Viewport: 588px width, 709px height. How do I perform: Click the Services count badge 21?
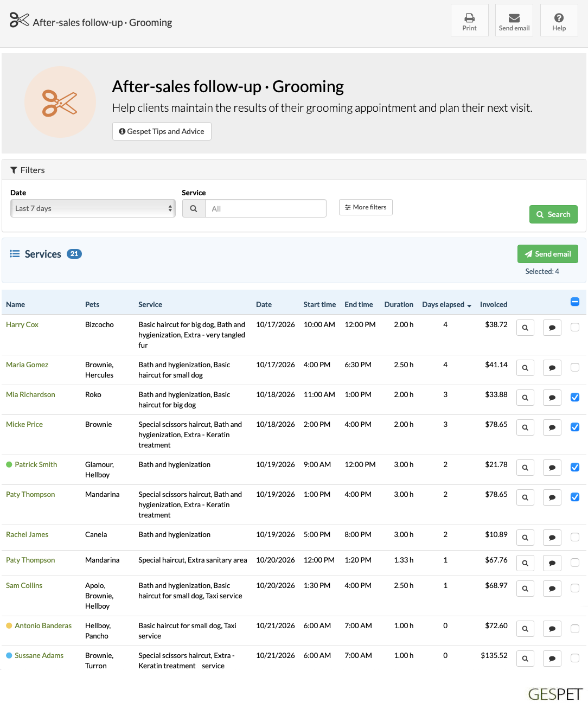74,254
